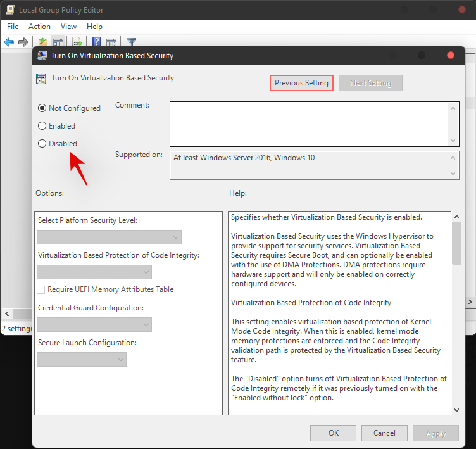
Task: Open the Action menu
Action: pos(39,27)
